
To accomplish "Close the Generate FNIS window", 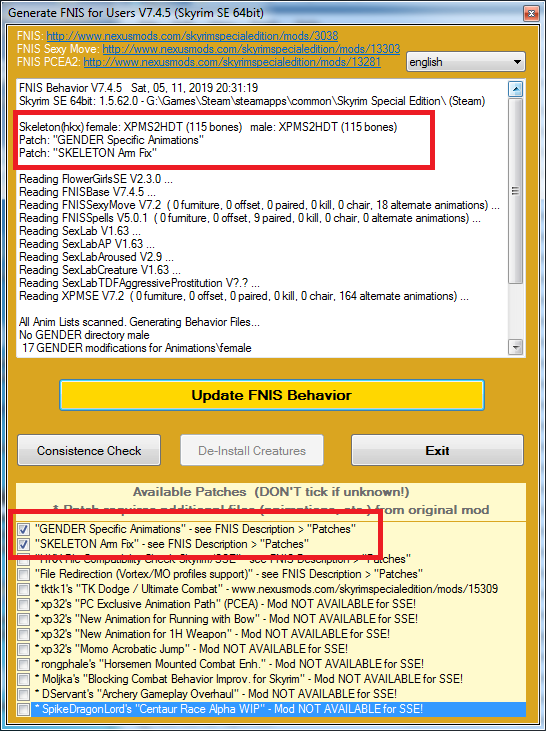I will tap(531, 14).
